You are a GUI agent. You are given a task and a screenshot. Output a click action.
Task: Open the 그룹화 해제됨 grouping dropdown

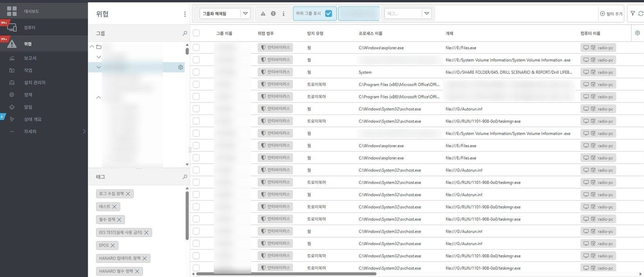225,14
